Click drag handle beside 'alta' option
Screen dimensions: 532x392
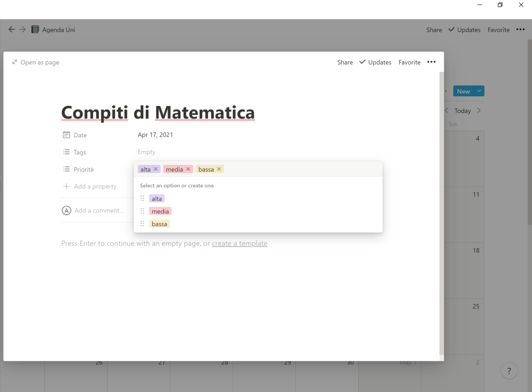click(x=142, y=199)
